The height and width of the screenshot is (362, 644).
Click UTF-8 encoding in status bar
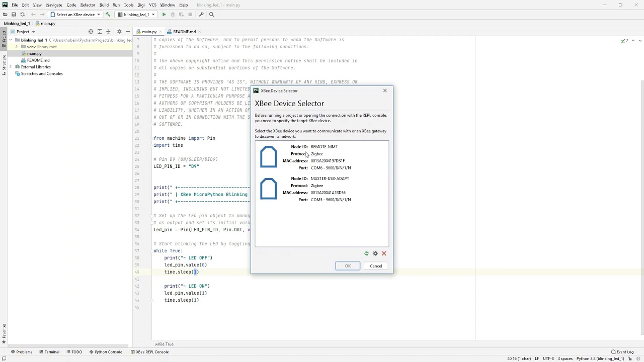coord(548,359)
